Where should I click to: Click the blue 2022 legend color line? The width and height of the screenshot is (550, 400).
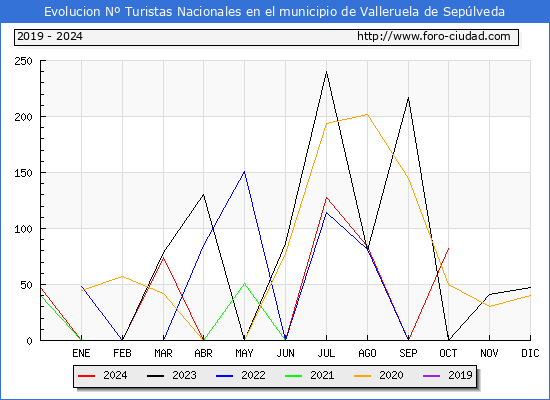(224, 376)
